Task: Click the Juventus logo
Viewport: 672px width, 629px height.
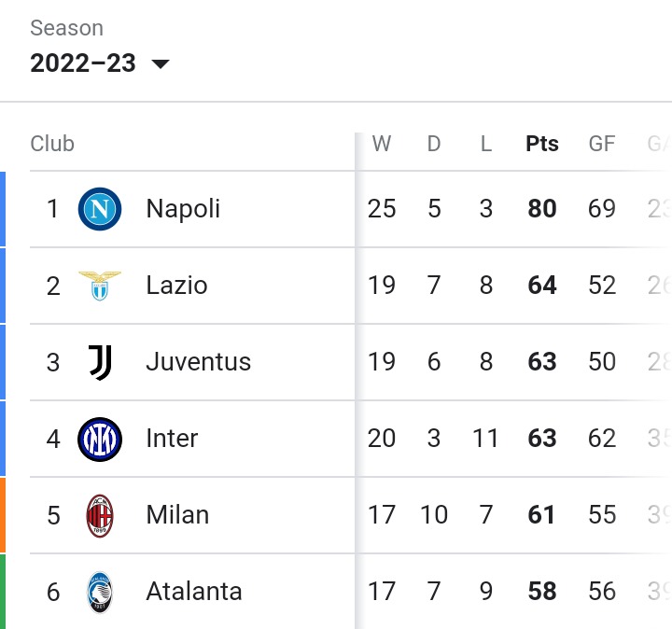Action: click(100, 362)
